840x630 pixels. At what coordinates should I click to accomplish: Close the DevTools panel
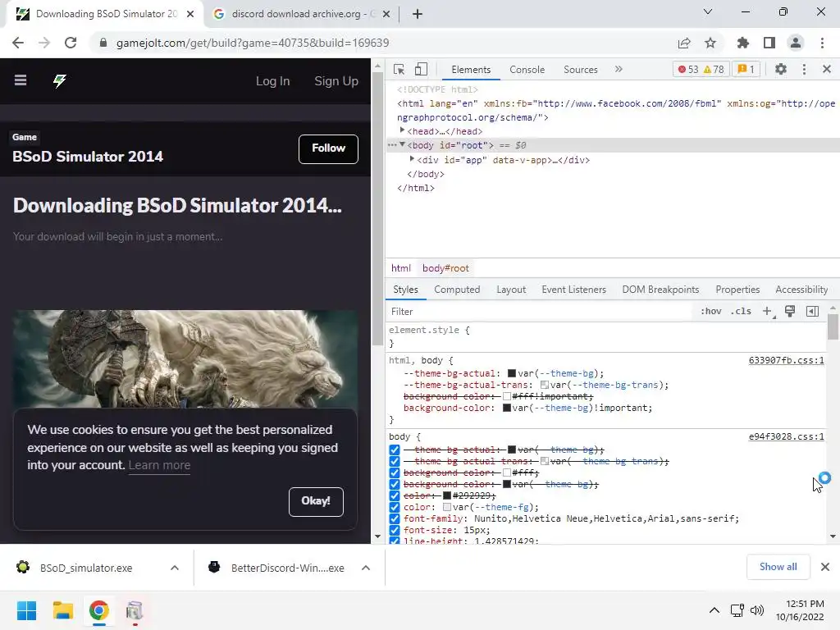[826, 69]
